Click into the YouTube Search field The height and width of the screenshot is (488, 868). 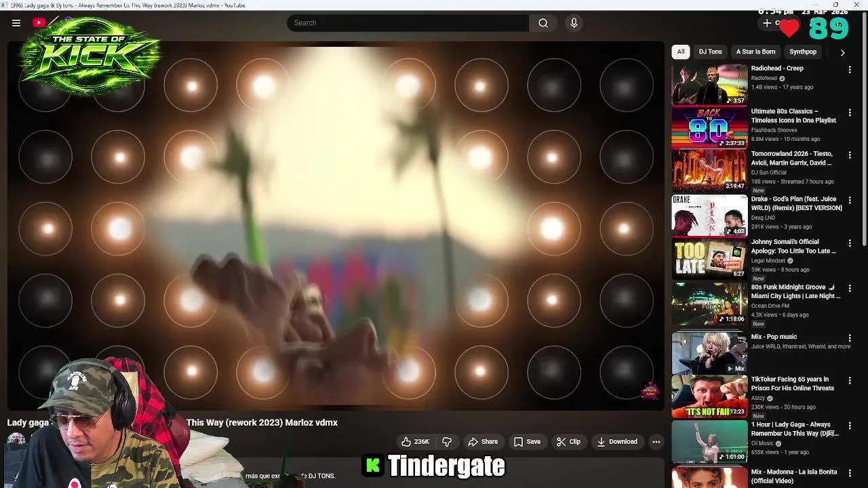[408, 23]
